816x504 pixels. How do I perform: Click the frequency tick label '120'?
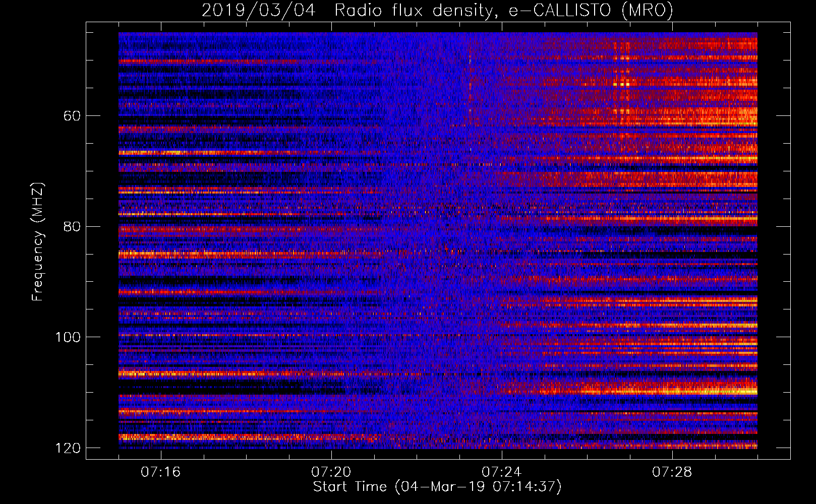68,448
